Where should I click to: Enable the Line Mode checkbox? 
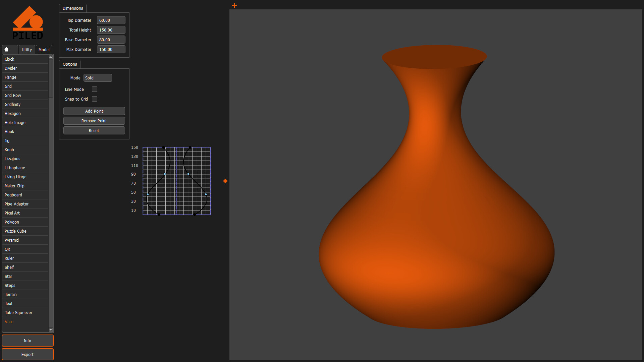[95, 89]
